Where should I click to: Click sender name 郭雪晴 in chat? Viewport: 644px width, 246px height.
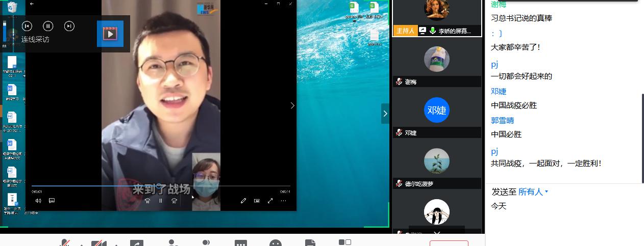503,120
